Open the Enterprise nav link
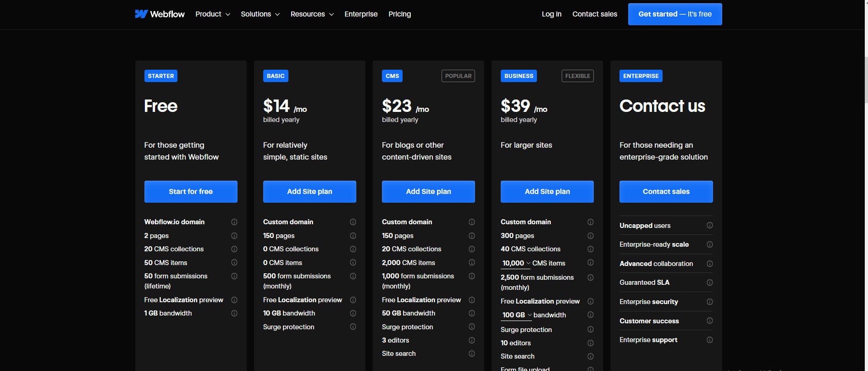The height and width of the screenshot is (371, 868). coord(361,14)
